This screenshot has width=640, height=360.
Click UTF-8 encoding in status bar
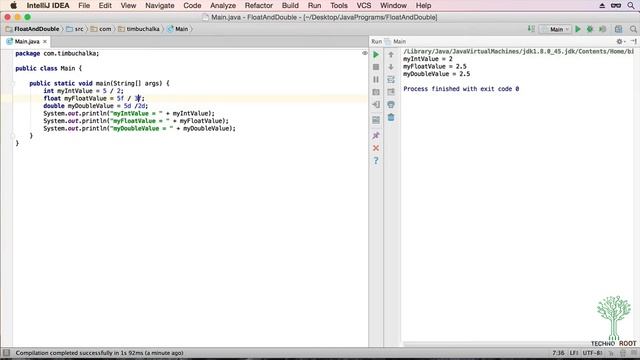pos(592,353)
